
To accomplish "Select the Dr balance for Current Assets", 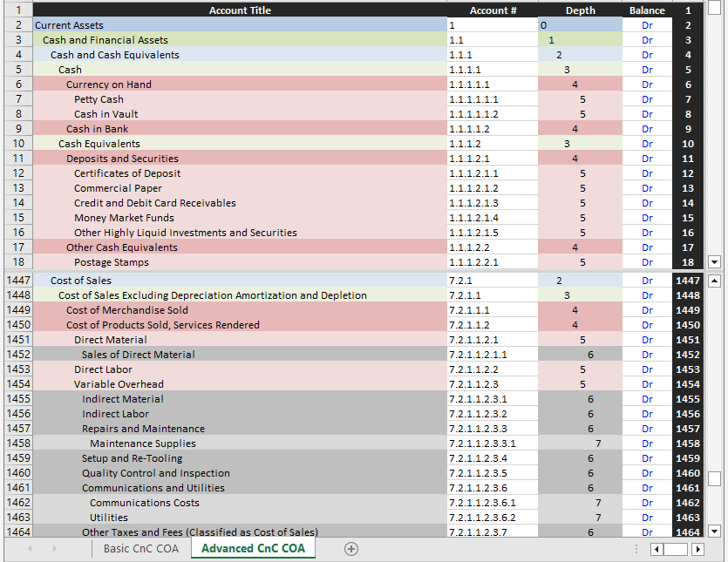I will (x=647, y=25).
